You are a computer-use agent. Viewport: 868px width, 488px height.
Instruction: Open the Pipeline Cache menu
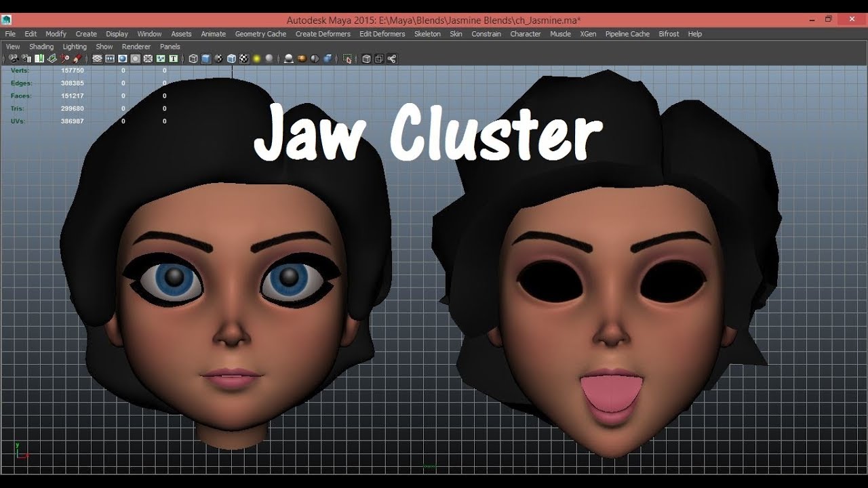click(x=627, y=34)
